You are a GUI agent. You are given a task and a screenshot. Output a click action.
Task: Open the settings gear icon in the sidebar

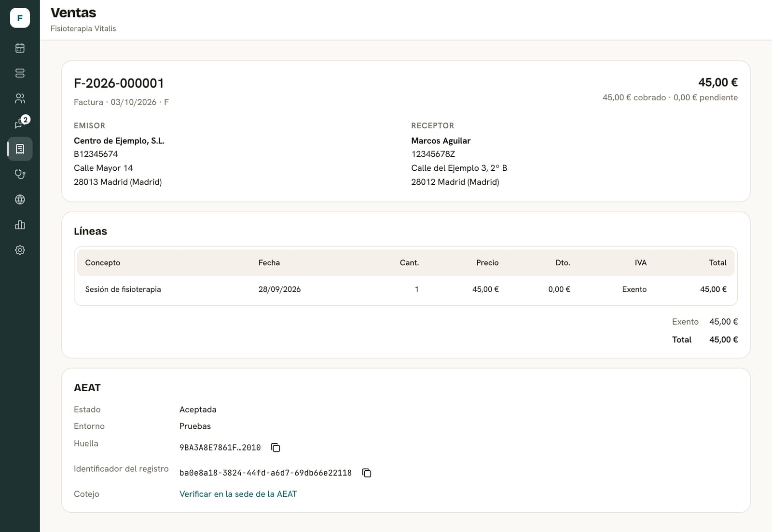pos(20,250)
